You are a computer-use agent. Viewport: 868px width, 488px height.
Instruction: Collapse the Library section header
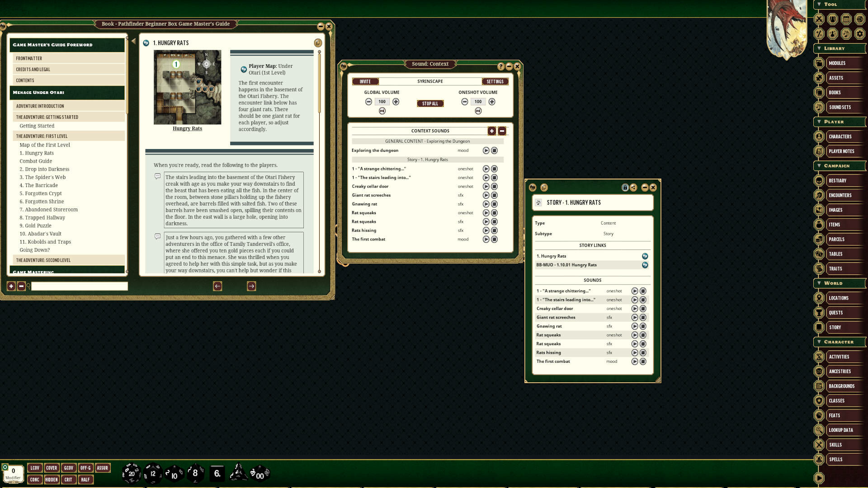(819, 48)
